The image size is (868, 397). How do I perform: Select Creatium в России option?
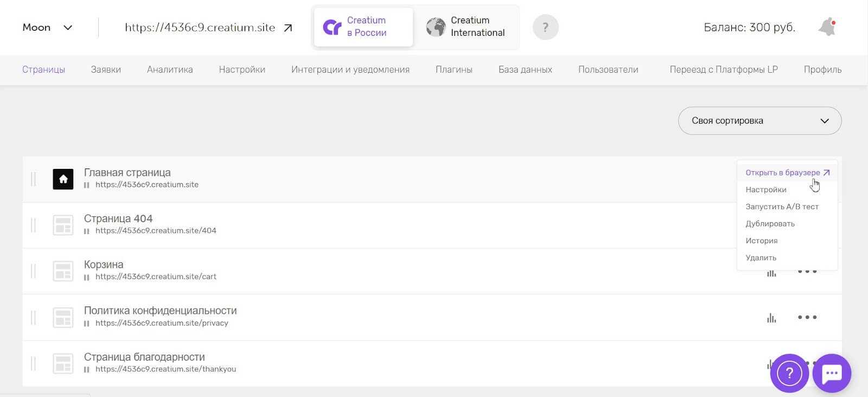pyautogui.click(x=363, y=27)
